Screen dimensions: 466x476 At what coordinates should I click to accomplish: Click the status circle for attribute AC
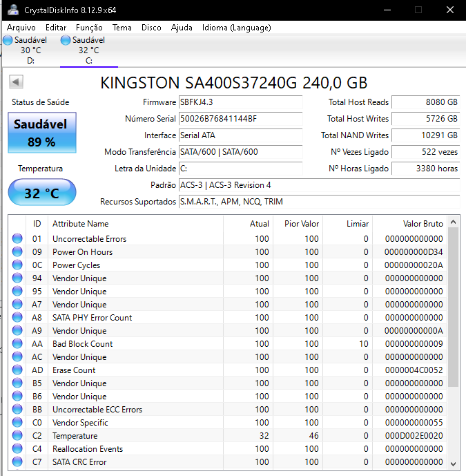coord(17,356)
